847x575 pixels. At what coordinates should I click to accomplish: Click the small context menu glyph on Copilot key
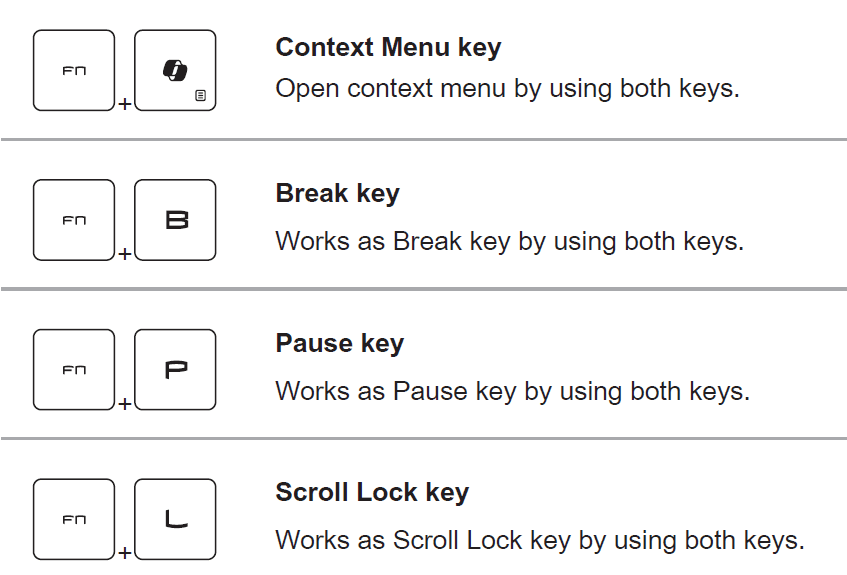click(x=201, y=96)
